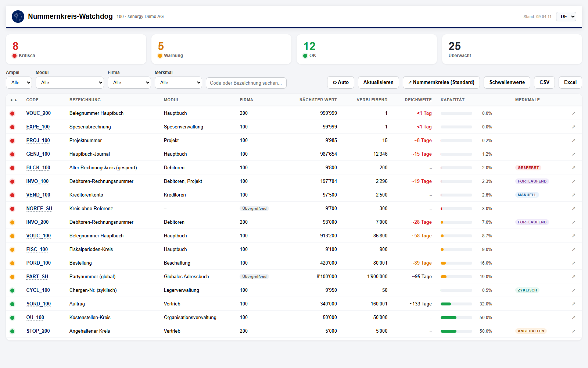Open the arrow icon in INVO_100 row
The width and height of the screenshot is (588, 368).
click(x=573, y=181)
